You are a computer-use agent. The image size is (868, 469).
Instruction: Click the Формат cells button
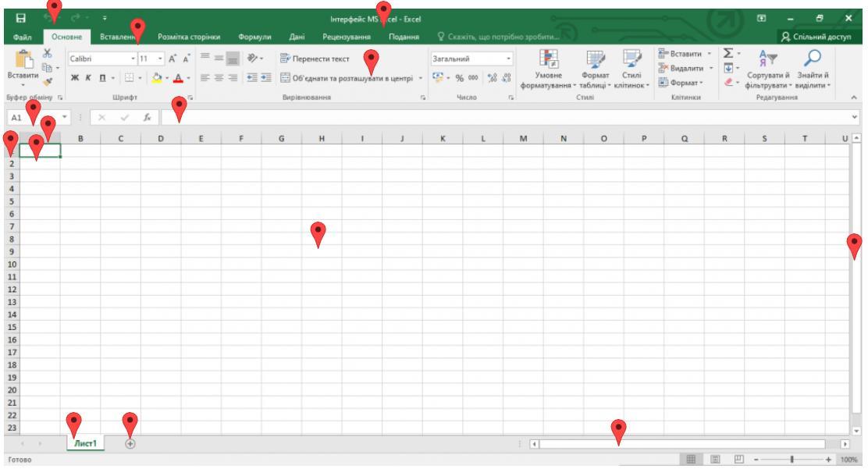pyautogui.click(x=681, y=83)
